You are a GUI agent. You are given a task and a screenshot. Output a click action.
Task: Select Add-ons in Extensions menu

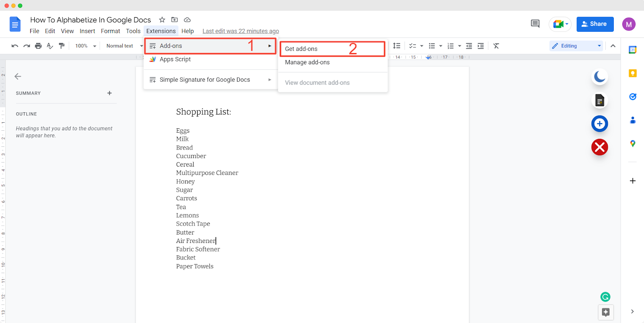coord(211,46)
